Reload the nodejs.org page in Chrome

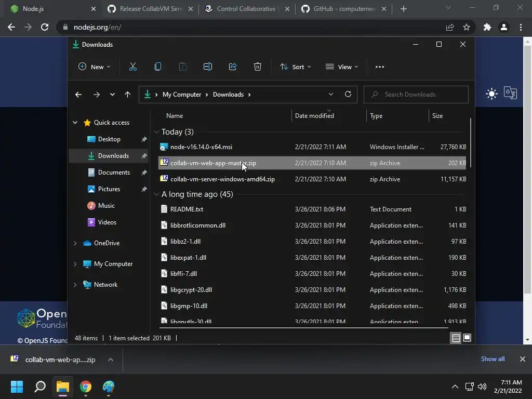pyautogui.click(x=45, y=27)
